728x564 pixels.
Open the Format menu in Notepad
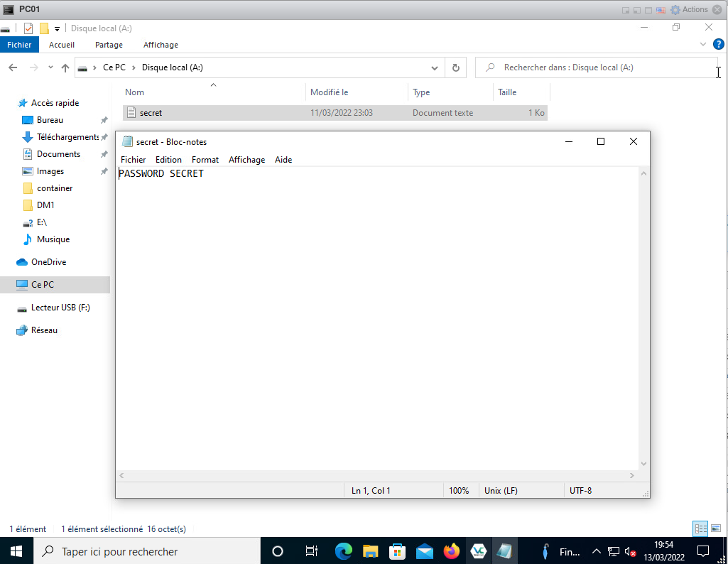tap(205, 160)
